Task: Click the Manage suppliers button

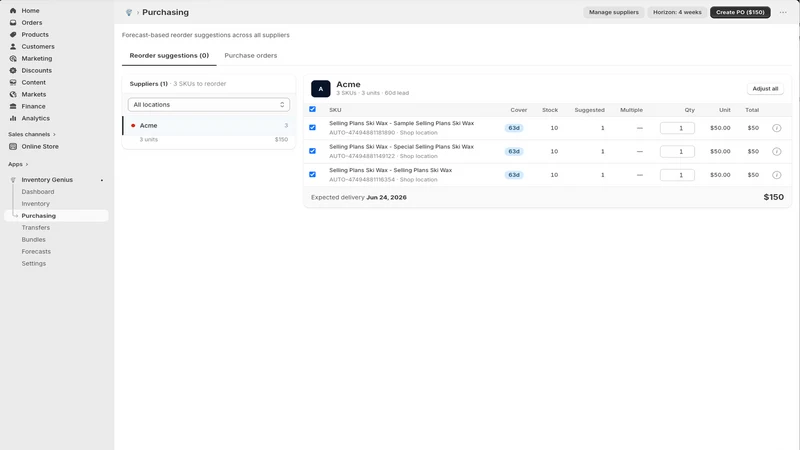Action: click(614, 12)
